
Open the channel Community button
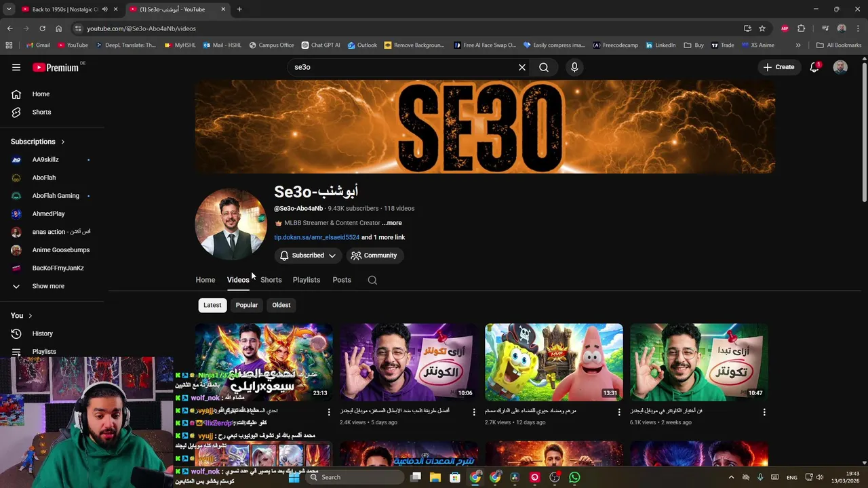(x=374, y=256)
